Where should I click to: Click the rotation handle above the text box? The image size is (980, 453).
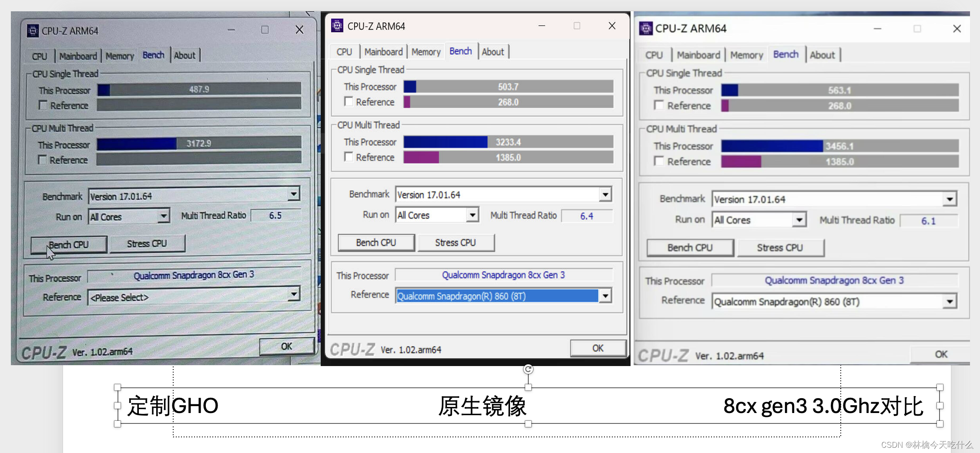(x=528, y=369)
